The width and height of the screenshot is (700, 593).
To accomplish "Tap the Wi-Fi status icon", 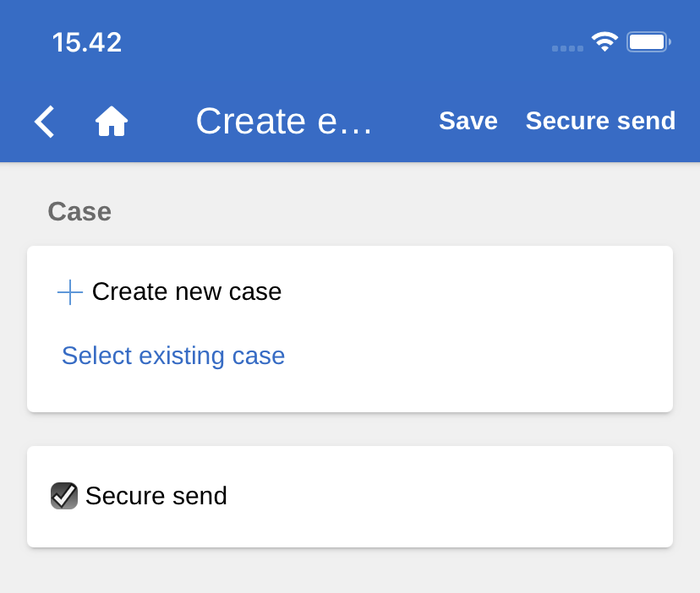I will (x=604, y=41).
